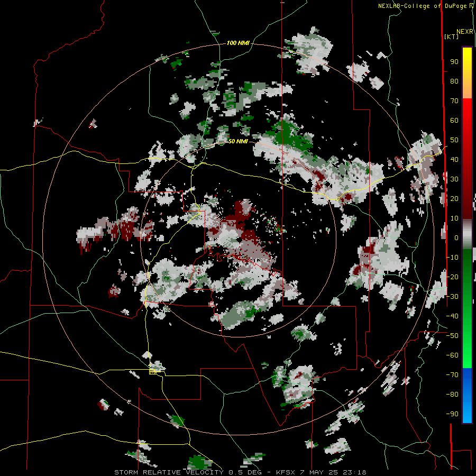The height and width of the screenshot is (476, 476).
Task: Click the 90 value on velocity scale
Action: (454, 62)
